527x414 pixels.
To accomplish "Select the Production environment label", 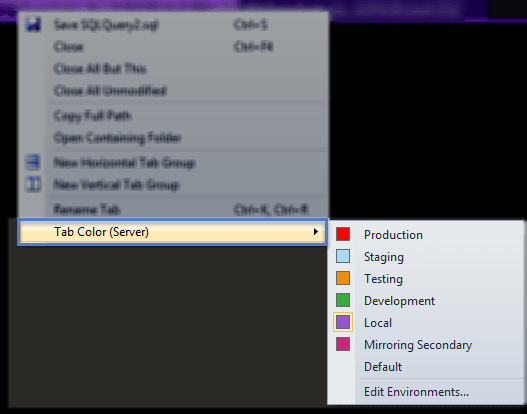I will point(393,235).
